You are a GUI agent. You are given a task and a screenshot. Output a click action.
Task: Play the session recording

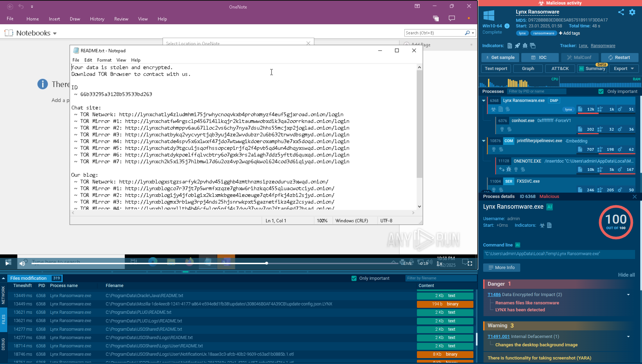click(x=8, y=263)
